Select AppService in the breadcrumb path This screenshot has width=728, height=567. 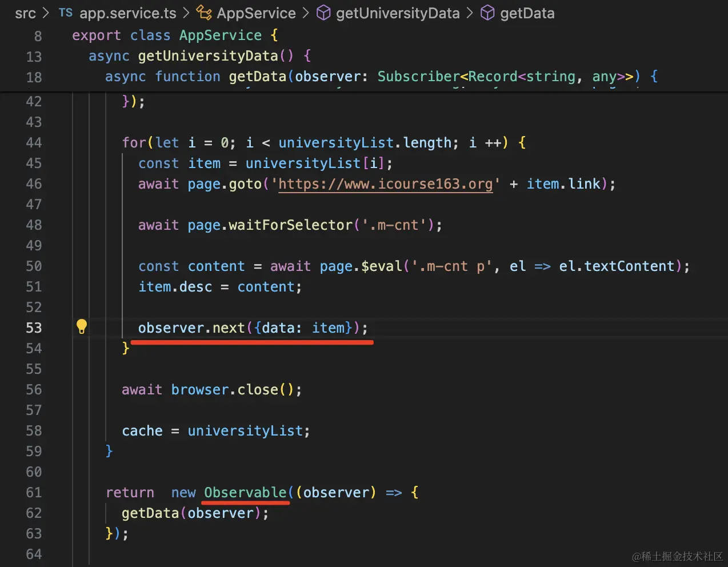[257, 13]
